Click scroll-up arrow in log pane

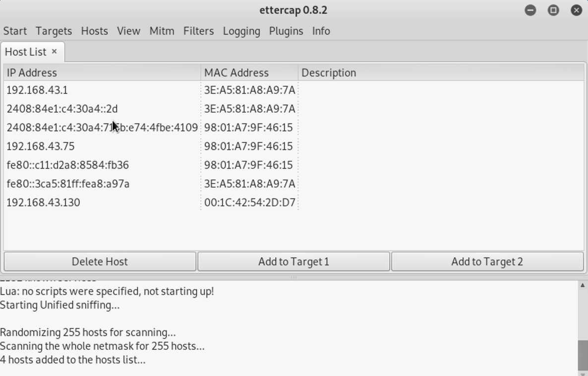[x=583, y=285]
